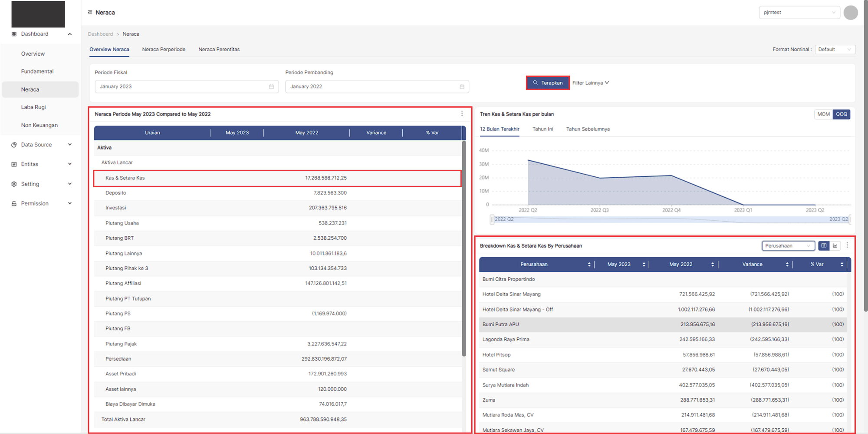The image size is (868, 434).
Task: Open the Breakdown panel three-dots menu
Action: pyautogui.click(x=847, y=245)
